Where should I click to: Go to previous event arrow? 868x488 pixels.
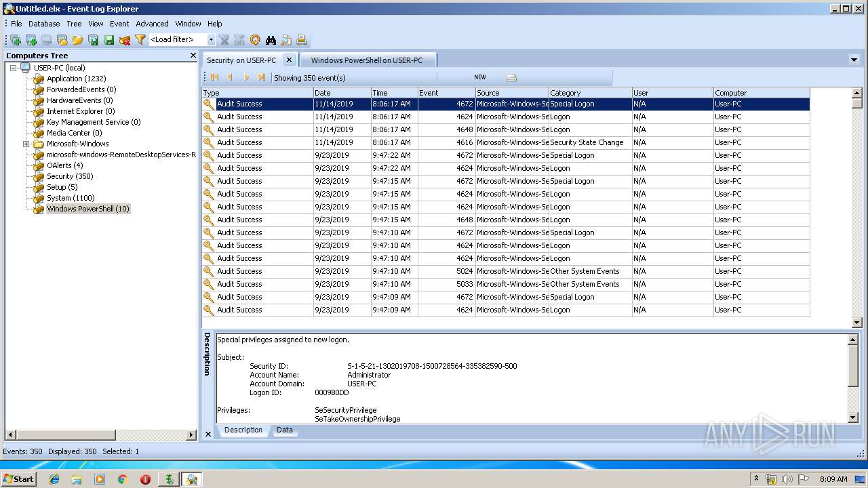[231, 77]
